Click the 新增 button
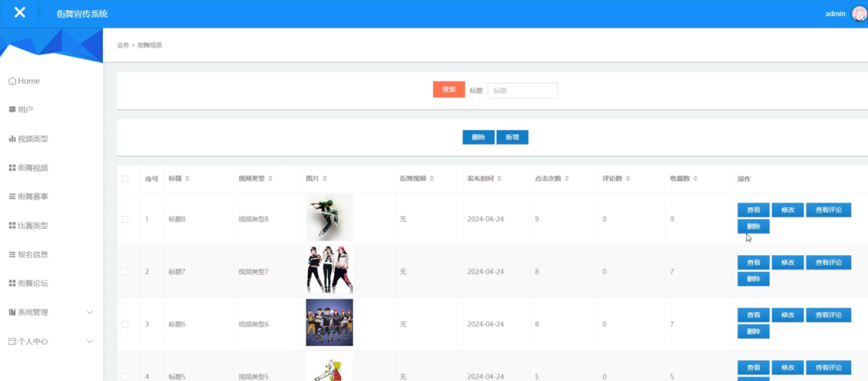This screenshot has height=381, width=868. pos(513,137)
